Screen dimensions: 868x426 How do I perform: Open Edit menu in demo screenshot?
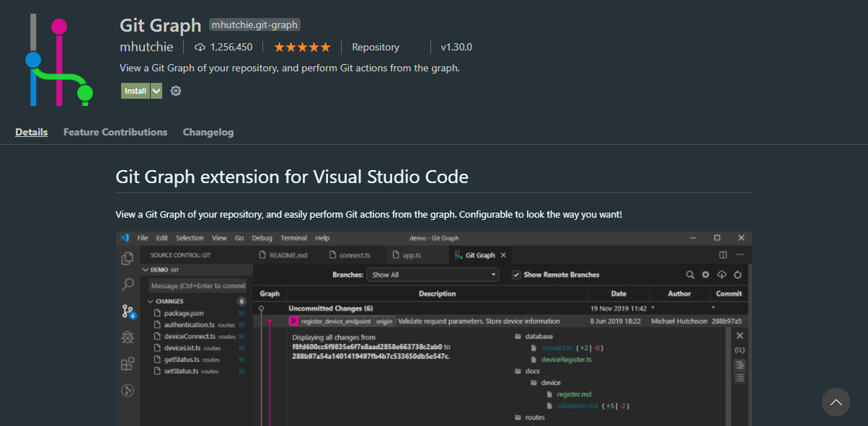[x=161, y=238]
